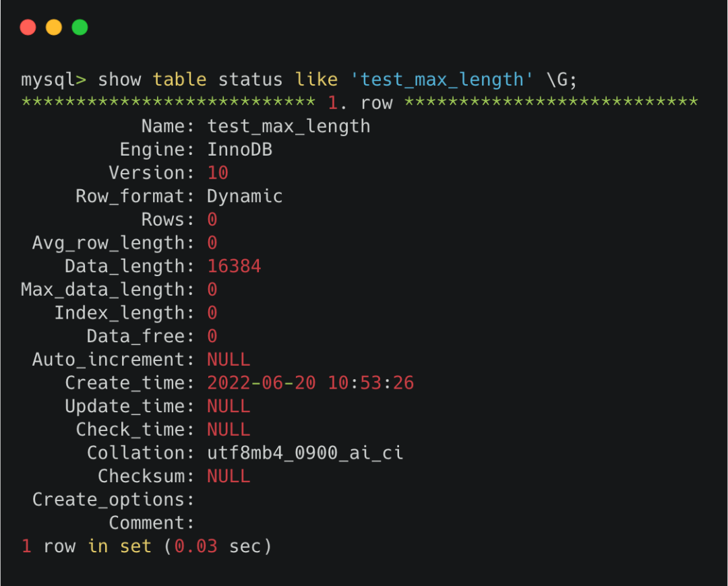Click the utf8mb4_0900_ai_ci collation value
728x586 pixels.
(305, 453)
